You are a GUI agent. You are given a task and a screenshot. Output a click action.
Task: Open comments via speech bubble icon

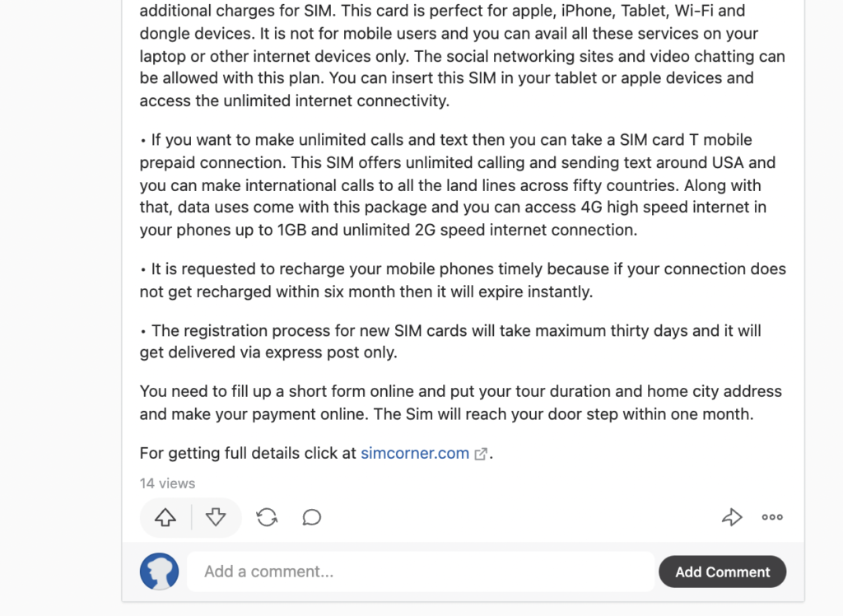[x=312, y=517]
